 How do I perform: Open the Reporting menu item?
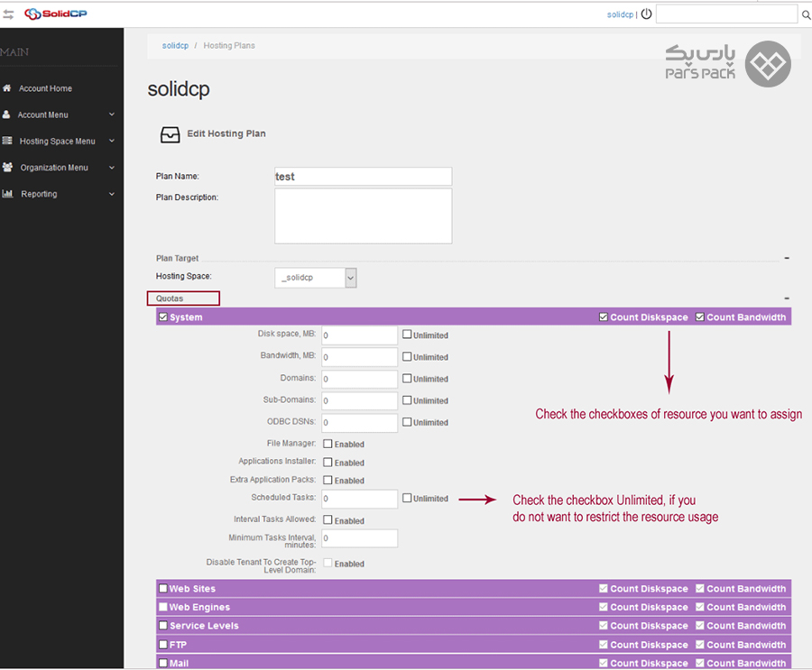39,194
